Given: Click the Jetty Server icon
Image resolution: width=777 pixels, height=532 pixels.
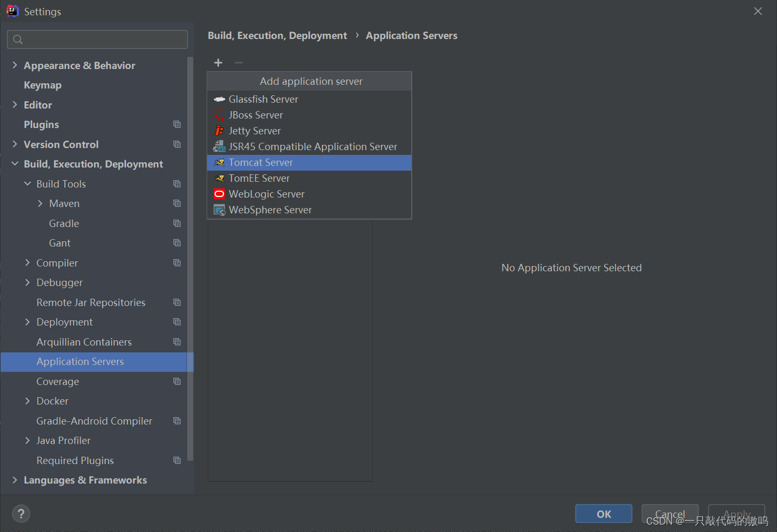Looking at the screenshot, I should pyautogui.click(x=219, y=131).
